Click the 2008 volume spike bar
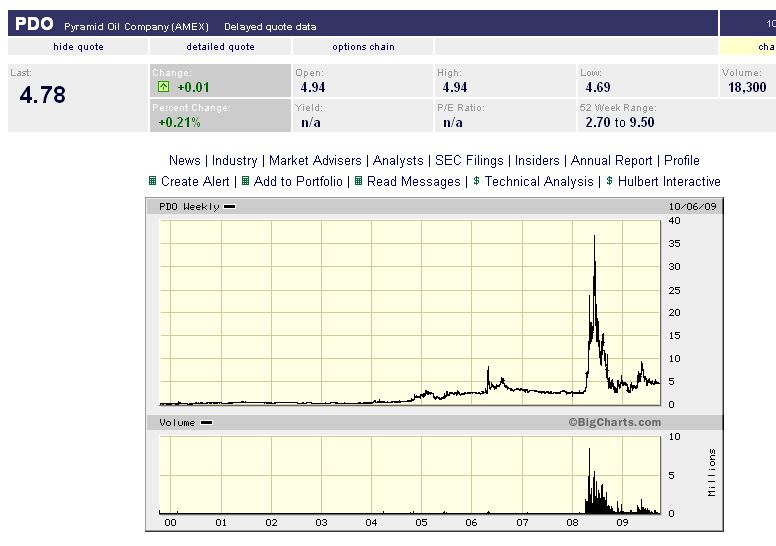The width and height of the screenshot is (776, 546). click(589, 480)
